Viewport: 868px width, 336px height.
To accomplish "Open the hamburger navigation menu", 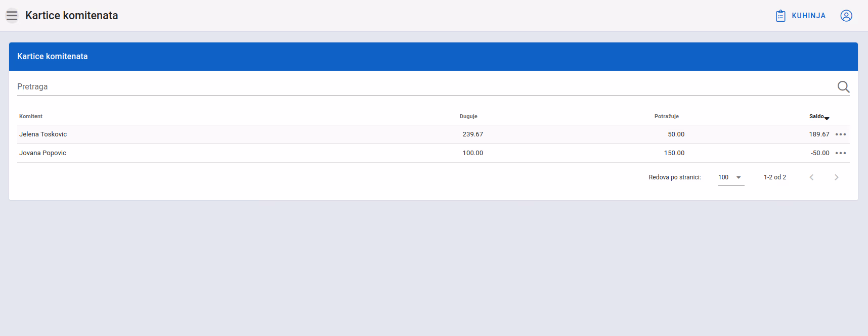I will [12, 16].
